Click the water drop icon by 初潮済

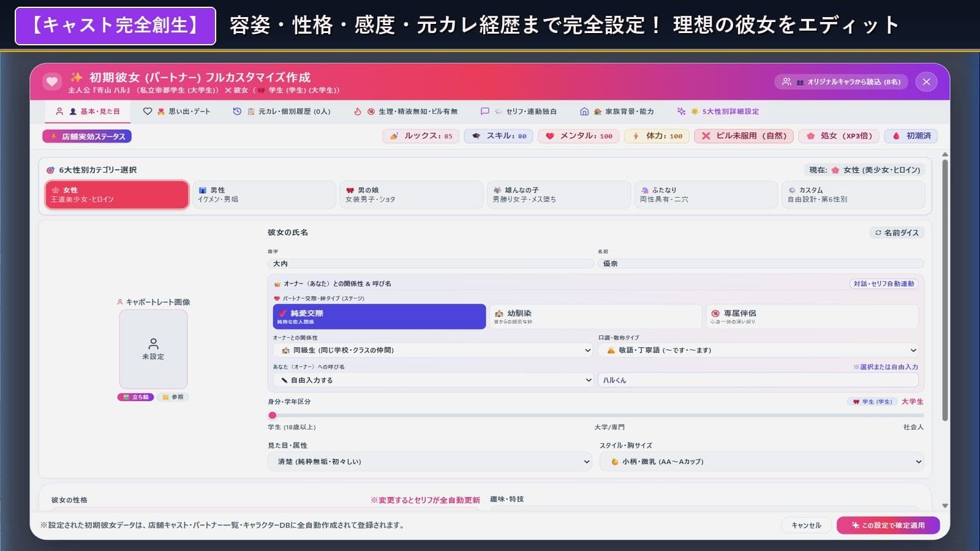pyautogui.click(x=896, y=136)
